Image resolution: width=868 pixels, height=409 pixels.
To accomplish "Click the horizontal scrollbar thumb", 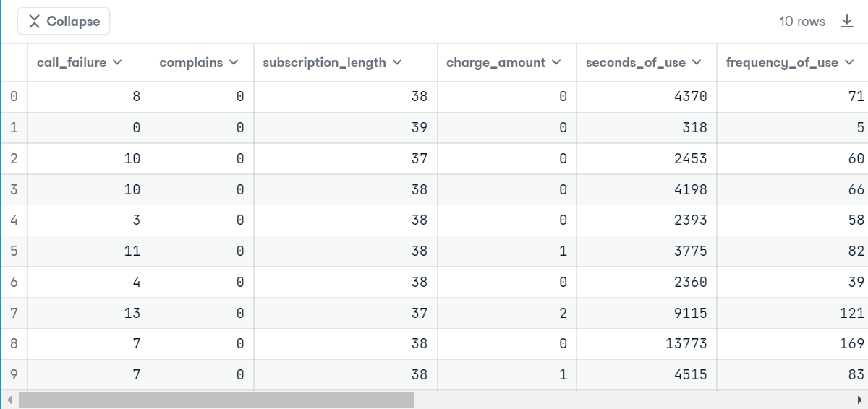I will 216,400.
